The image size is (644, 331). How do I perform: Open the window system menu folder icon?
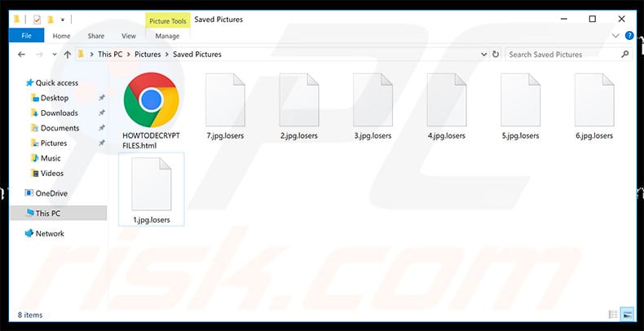[17, 20]
